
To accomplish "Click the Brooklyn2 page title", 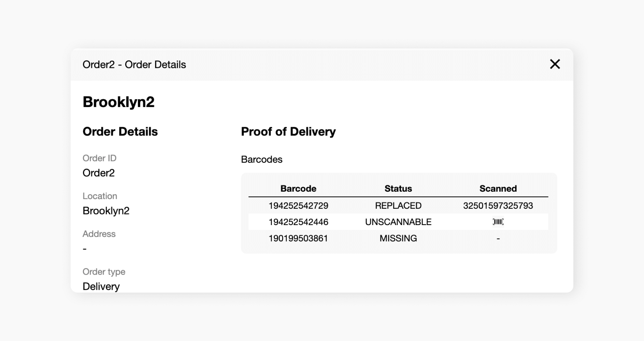I will [119, 101].
